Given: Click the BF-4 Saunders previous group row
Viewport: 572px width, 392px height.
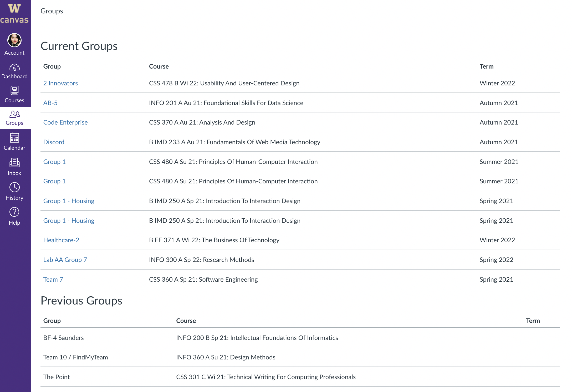Looking at the screenshot, I should point(63,338).
